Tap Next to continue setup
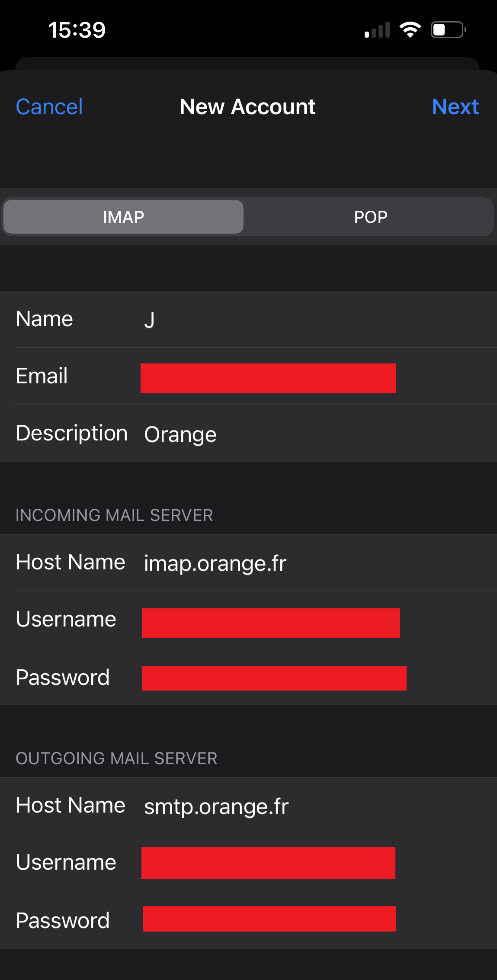The height and width of the screenshot is (980, 497). point(455,107)
